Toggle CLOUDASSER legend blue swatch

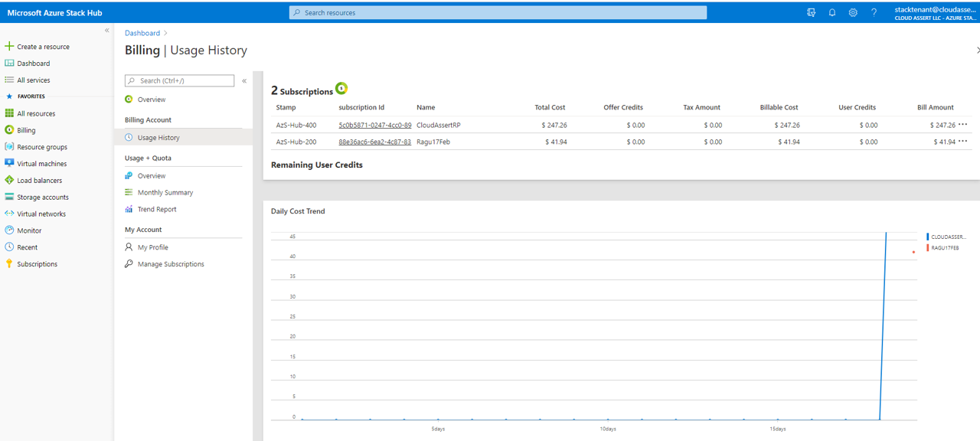pyautogui.click(x=927, y=237)
